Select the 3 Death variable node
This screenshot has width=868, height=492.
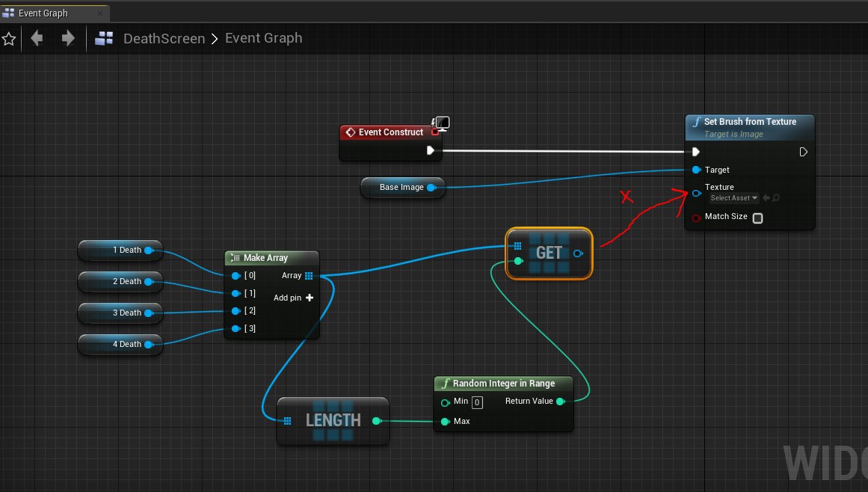[x=120, y=313]
